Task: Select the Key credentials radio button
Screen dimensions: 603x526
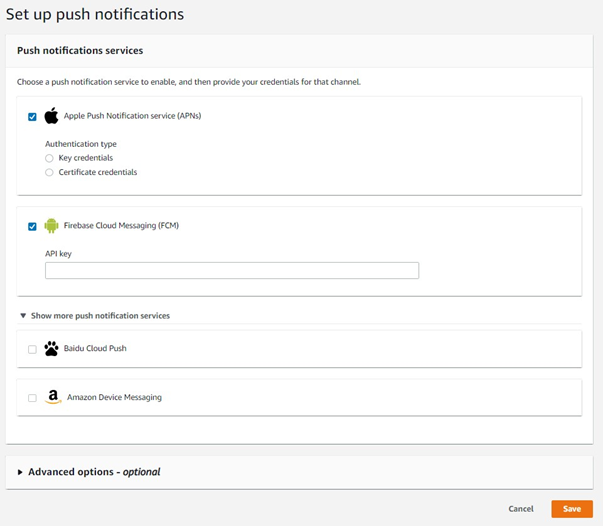Action: 49,158
